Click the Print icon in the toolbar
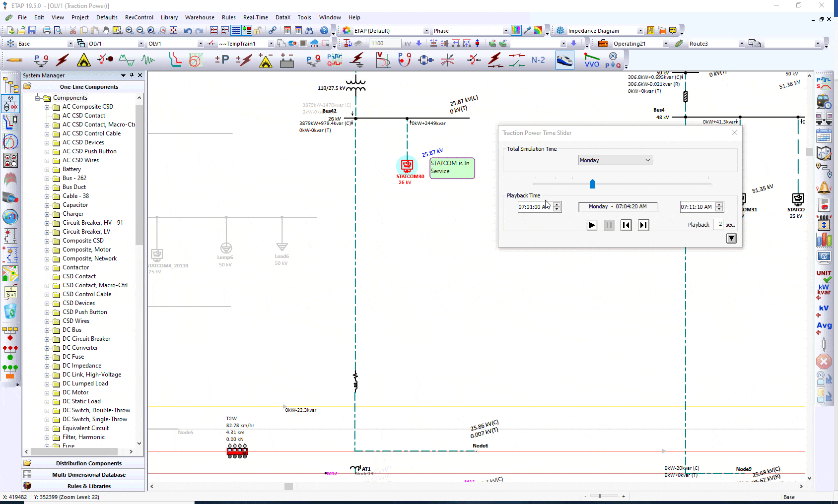The height and width of the screenshot is (504, 838). 46,30
